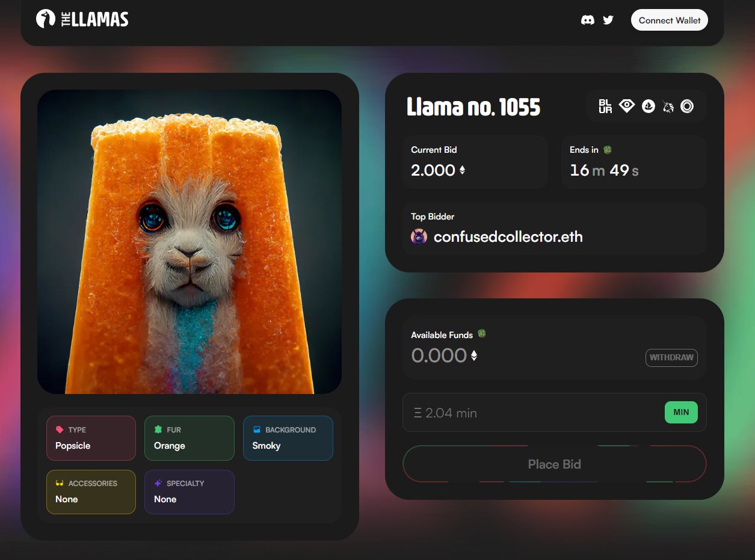Set the bid to MIN amount
Image resolution: width=755 pixels, height=560 pixels.
[681, 412]
